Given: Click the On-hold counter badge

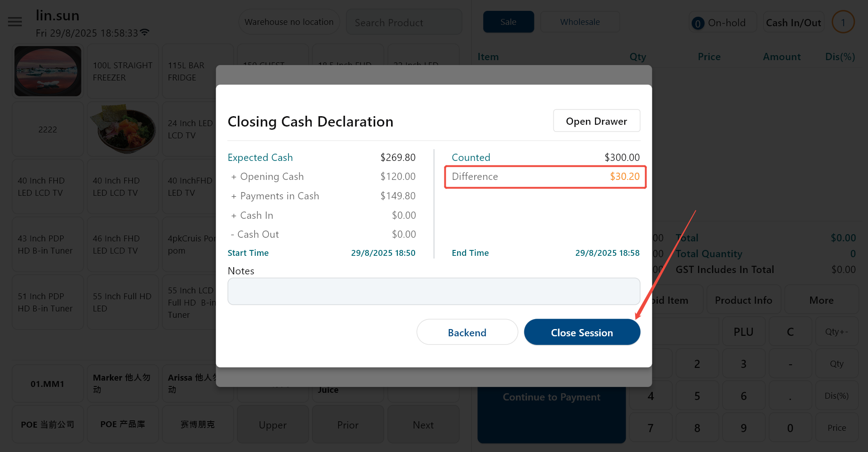Looking at the screenshot, I should click(698, 23).
